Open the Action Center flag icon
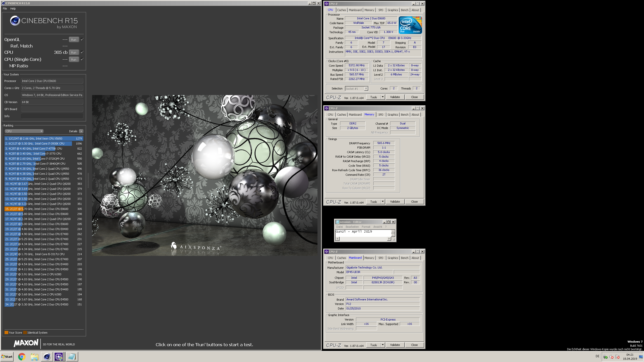The width and height of the screenshot is (644, 362). coord(618,357)
